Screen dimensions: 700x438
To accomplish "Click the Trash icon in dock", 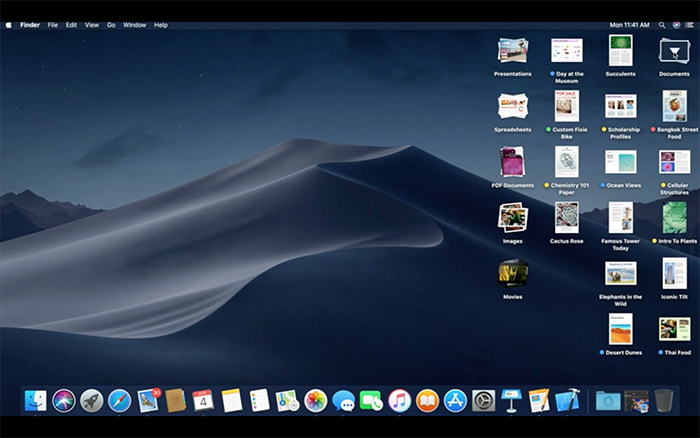I will pos(664,400).
